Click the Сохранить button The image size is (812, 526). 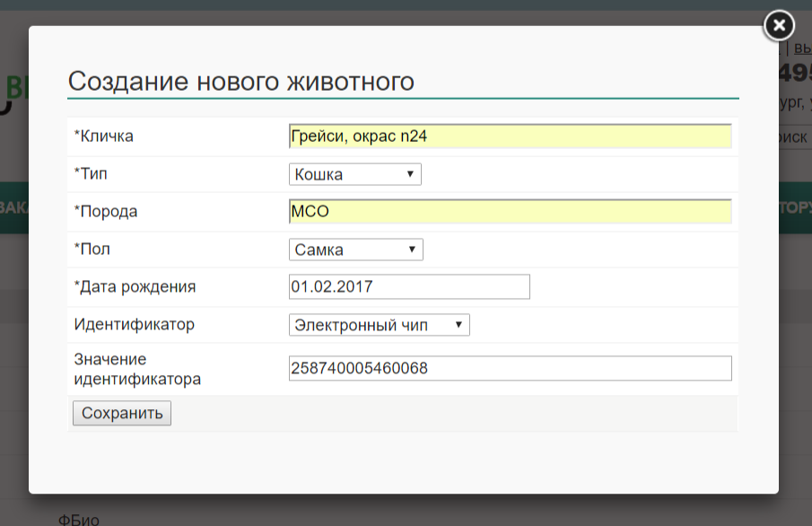(122, 413)
